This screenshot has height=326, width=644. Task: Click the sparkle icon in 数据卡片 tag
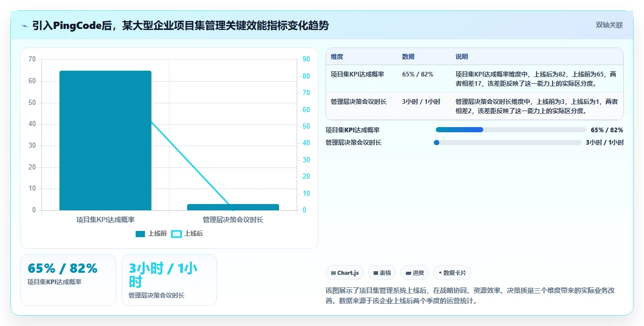click(x=440, y=273)
